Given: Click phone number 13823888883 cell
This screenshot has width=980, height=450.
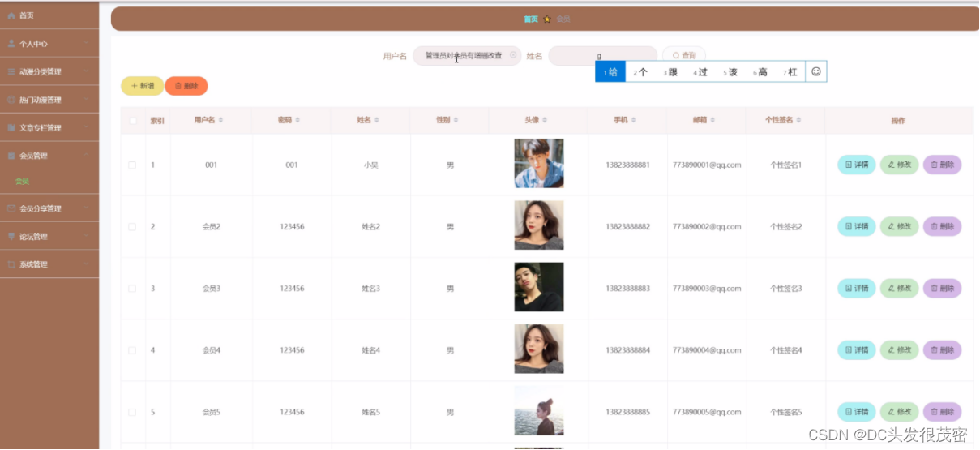Looking at the screenshot, I should [627, 289].
